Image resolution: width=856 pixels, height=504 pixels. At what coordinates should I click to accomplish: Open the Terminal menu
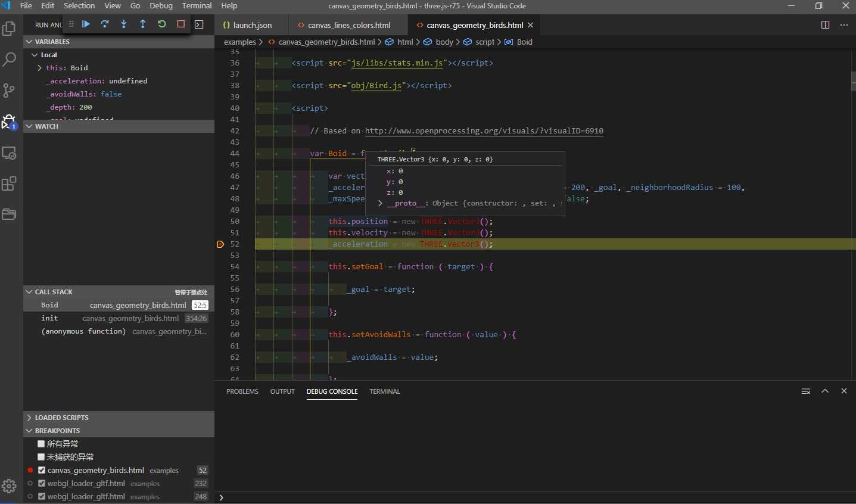click(x=197, y=5)
